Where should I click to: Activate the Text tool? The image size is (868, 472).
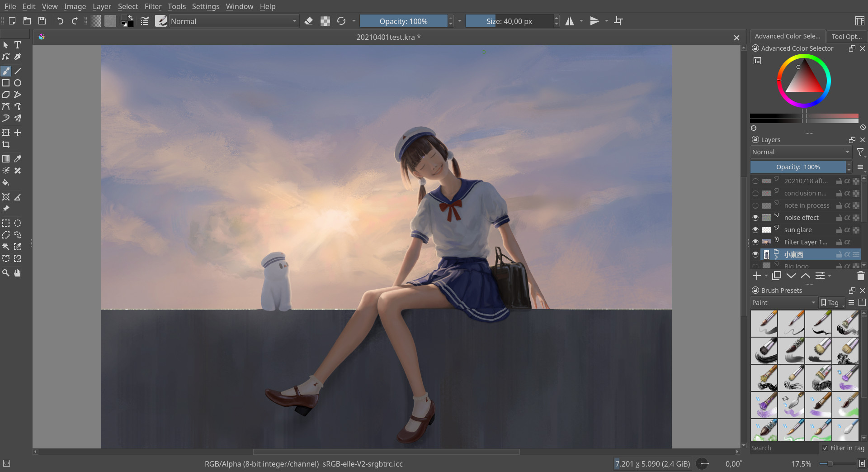[x=18, y=45]
